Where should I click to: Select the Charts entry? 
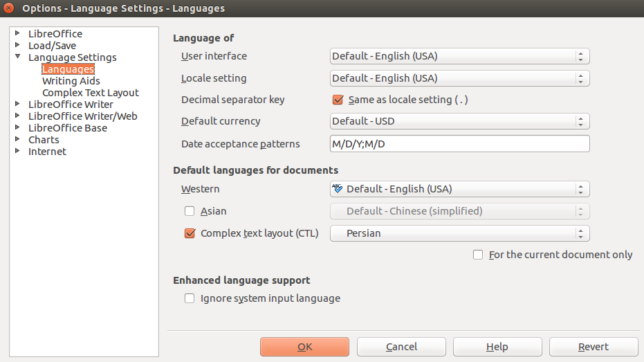pyautogui.click(x=44, y=140)
